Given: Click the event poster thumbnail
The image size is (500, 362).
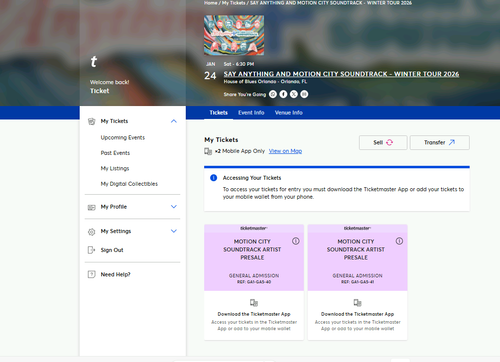Looking at the screenshot, I should click(x=234, y=35).
